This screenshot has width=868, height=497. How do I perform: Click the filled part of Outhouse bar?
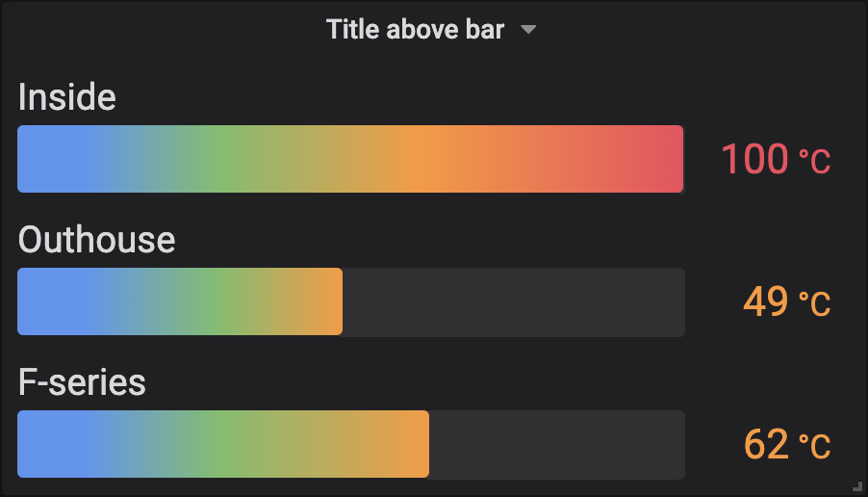coord(180,301)
